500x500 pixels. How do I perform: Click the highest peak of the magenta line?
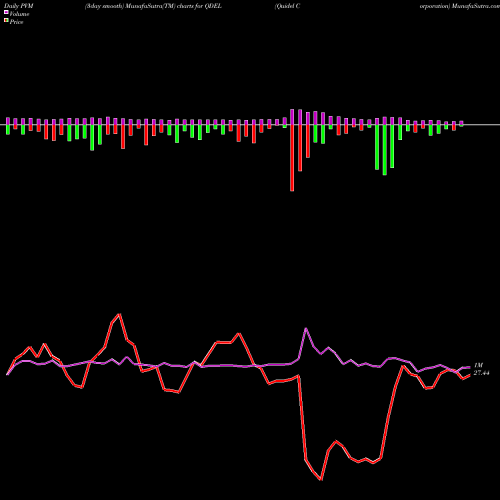coord(306,329)
